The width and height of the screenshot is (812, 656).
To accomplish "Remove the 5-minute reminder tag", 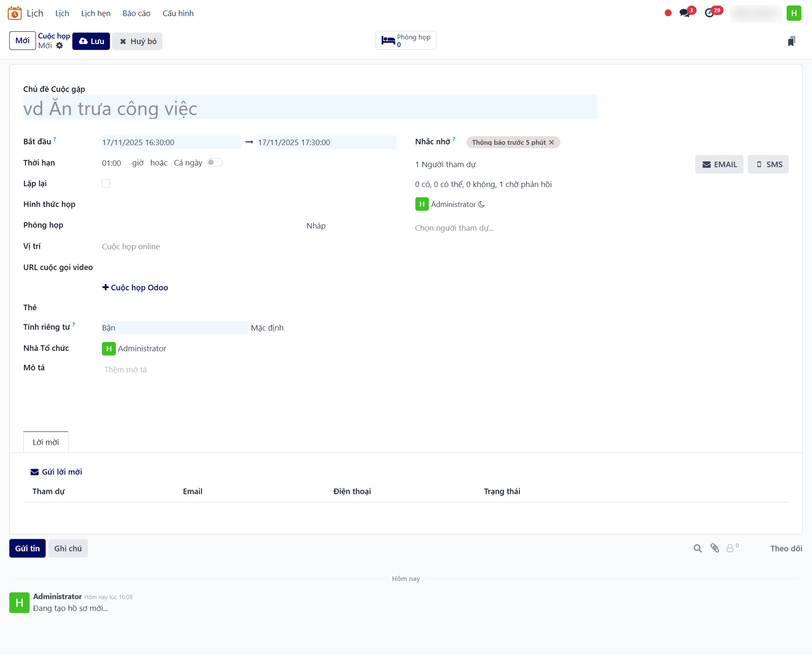I will click(551, 143).
